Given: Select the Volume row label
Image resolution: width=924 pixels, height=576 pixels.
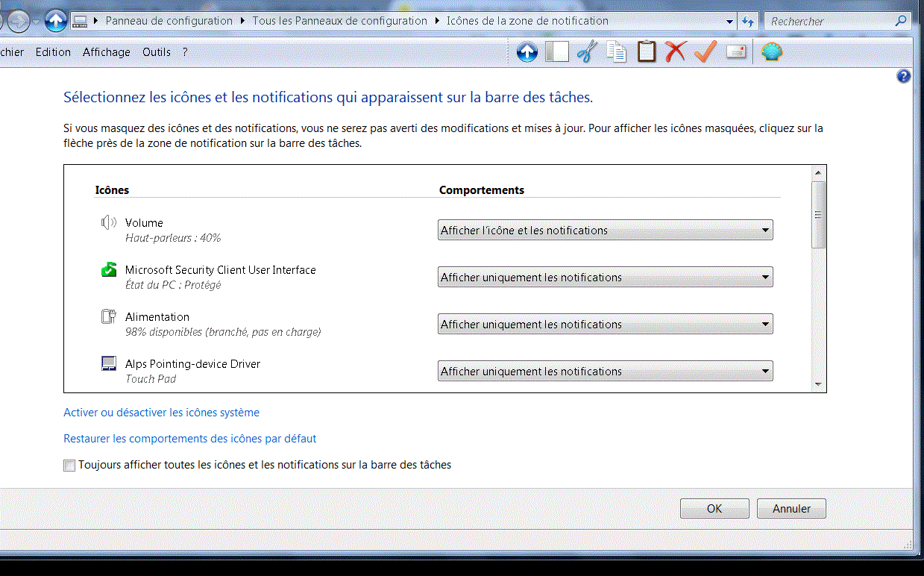Looking at the screenshot, I should (x=144, y=223).
